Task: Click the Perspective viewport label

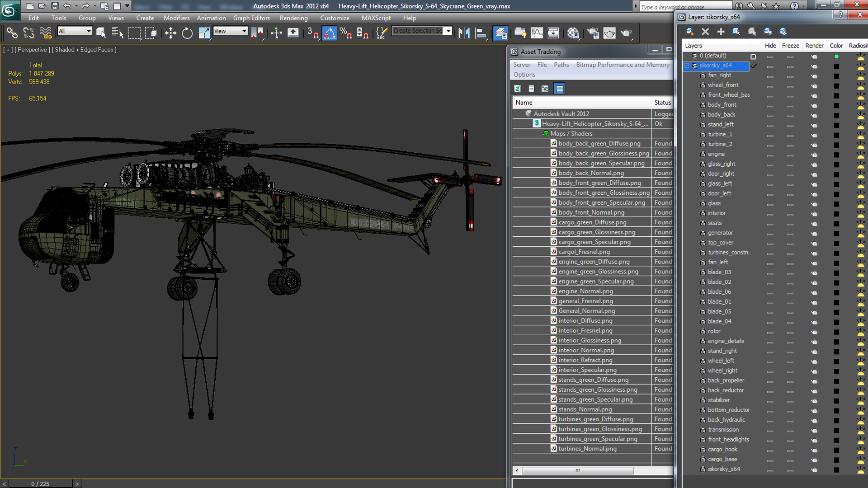Action: [x=32, y=50]
